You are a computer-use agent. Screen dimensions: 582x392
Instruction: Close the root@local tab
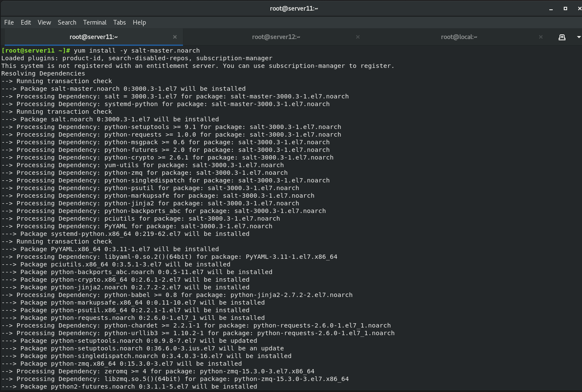[541, 37]
